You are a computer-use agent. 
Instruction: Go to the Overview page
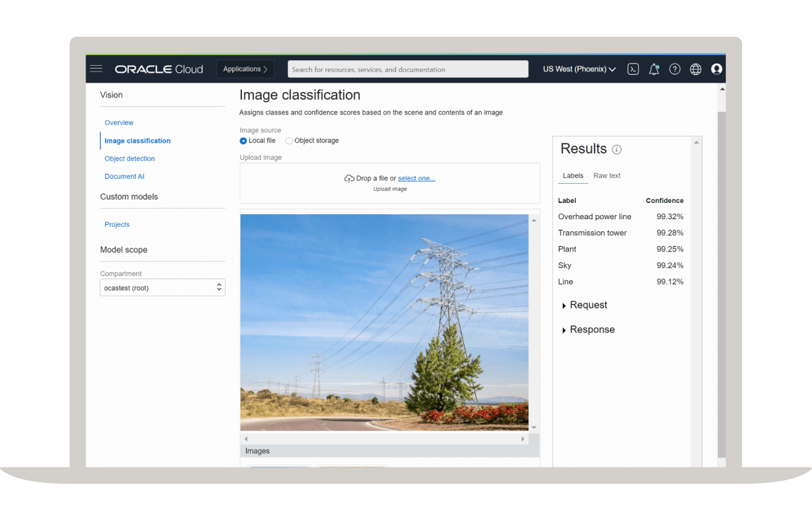pyautogui.click(x=119, y=122)
